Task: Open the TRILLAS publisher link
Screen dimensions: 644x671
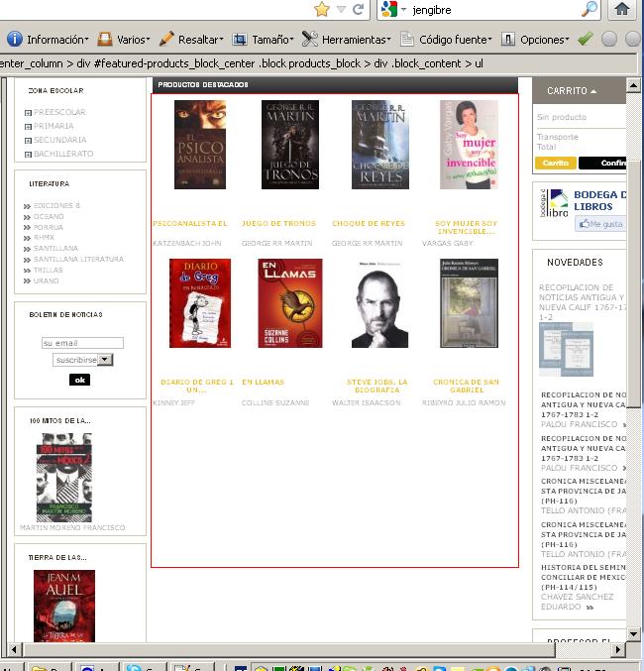Action: click(48, 270)
